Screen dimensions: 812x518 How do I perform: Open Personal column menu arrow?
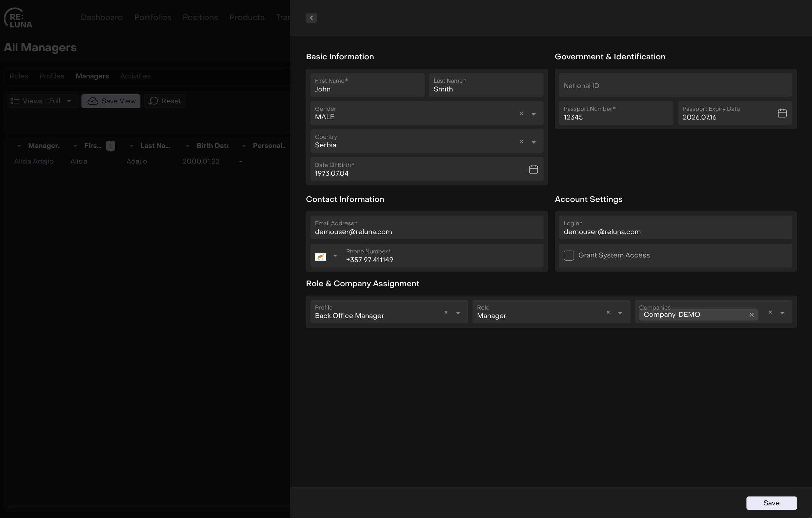[x=244, y=146]
